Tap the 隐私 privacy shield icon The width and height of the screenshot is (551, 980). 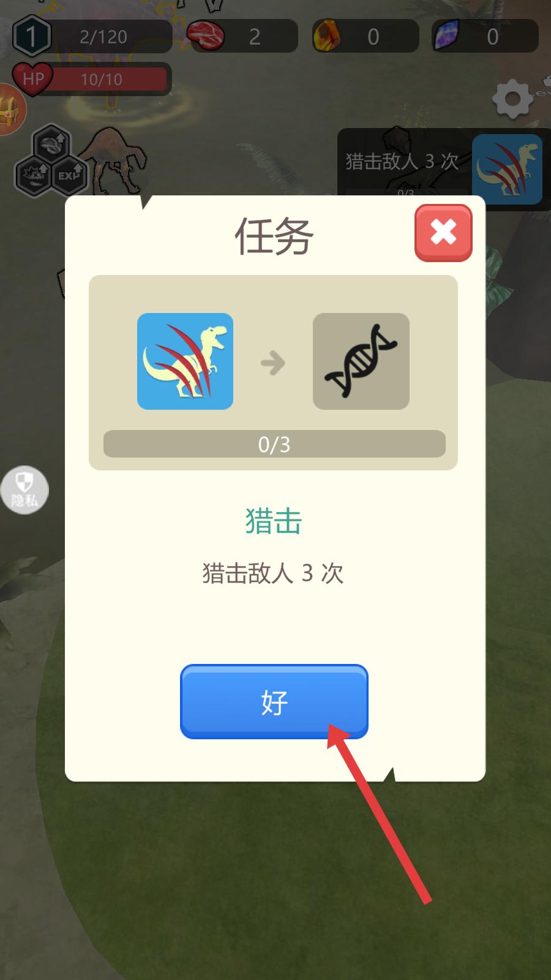(24, 490)
